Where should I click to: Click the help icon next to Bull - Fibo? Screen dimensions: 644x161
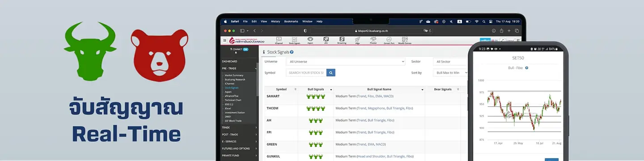click(x=527, y=68)
